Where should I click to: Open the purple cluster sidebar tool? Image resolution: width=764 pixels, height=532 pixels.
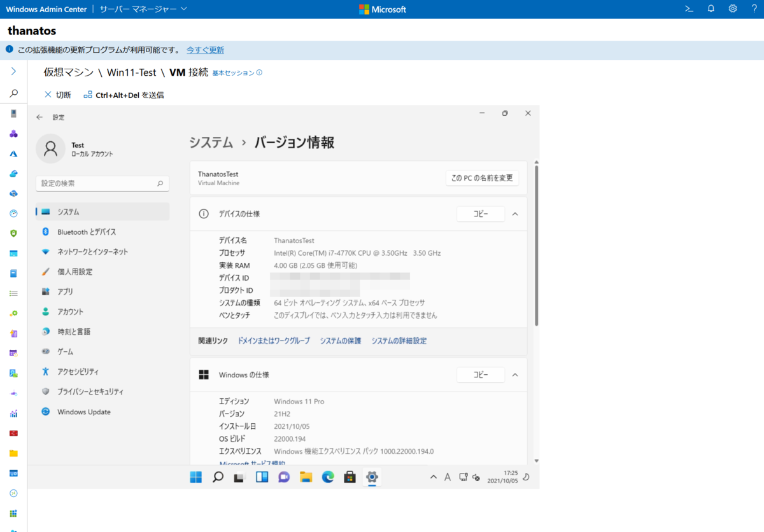(13, 134)
